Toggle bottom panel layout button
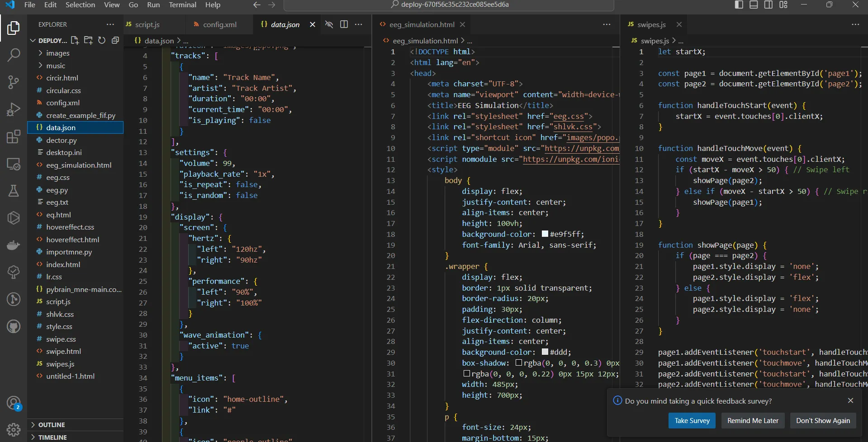The width and height of the screenshot is (868, 442). pyautogui.click(x=754, y=5)
